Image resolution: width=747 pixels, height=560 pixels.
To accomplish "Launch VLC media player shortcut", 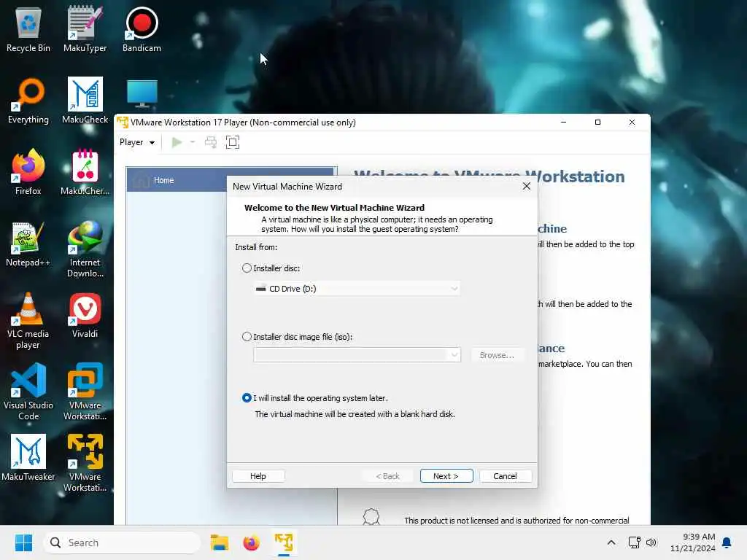I will (x=28, y=321).
